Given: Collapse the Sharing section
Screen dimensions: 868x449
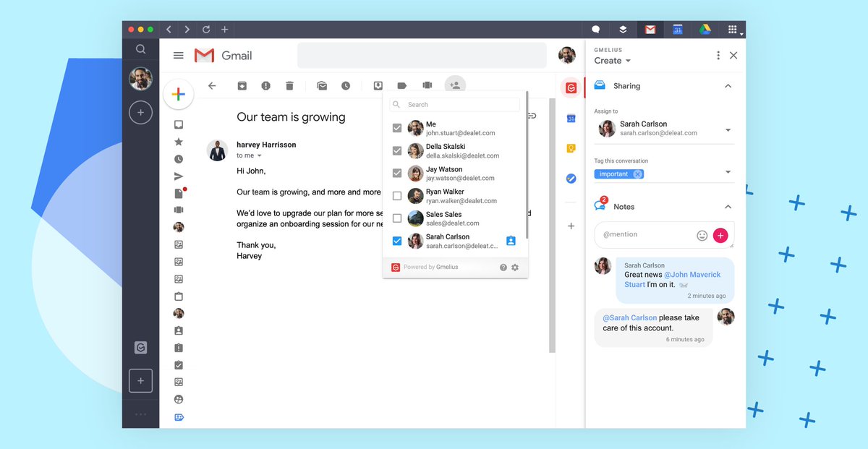Looking at the screenshot, I should click(728, 86).
